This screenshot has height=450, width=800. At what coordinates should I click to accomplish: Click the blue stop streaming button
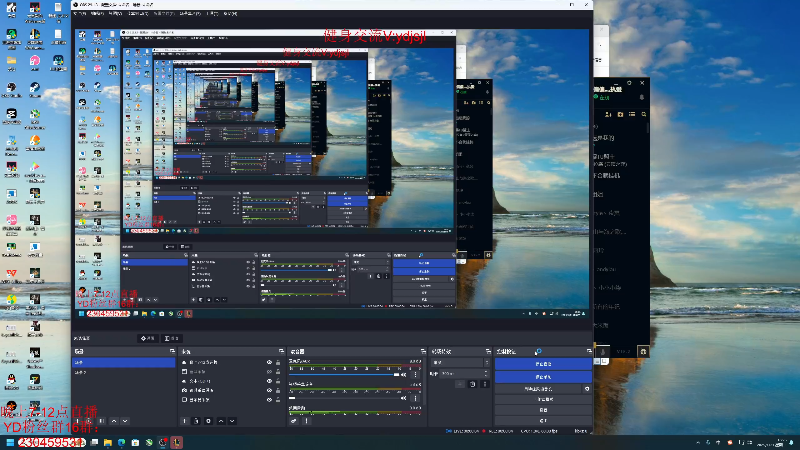[543, 364]
